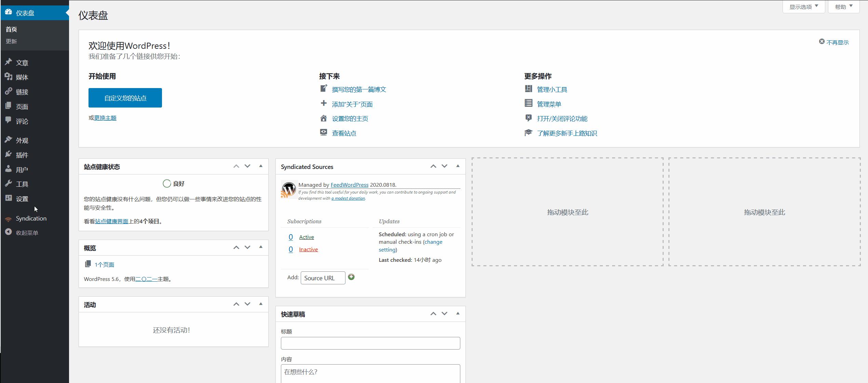Open the 设置 settings menu item

[22, 199]
